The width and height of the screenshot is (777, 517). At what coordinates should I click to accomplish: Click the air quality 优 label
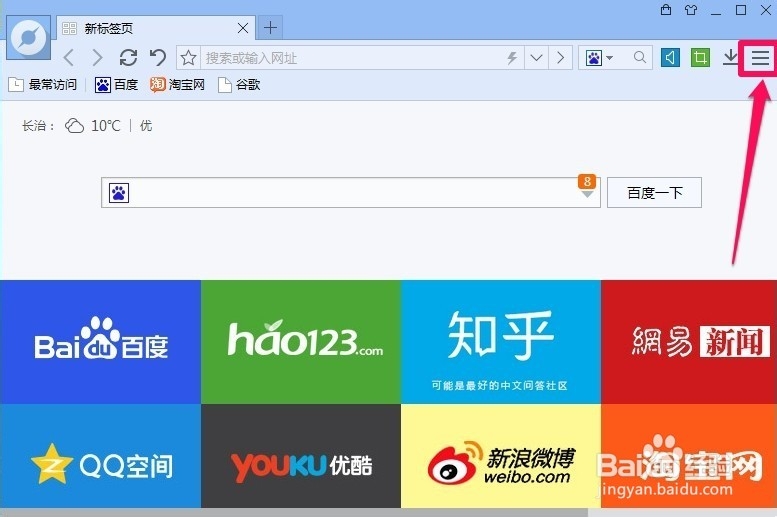pyautogui.click(x=146, y=126)
